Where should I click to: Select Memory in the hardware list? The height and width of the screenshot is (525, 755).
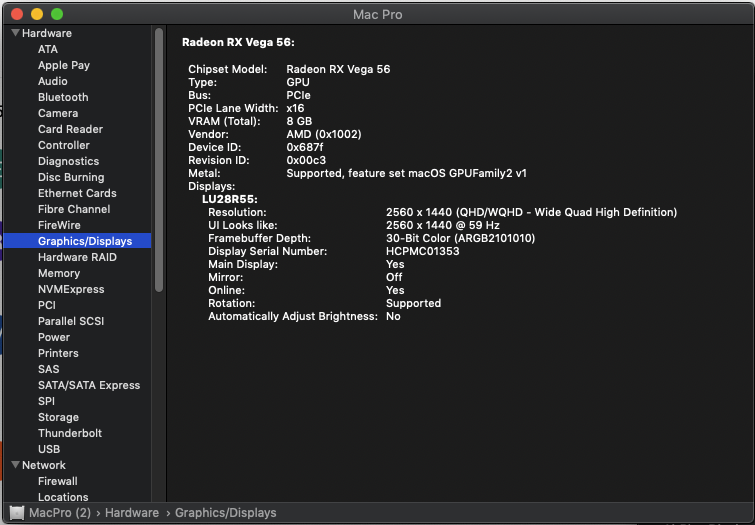point(59,273)
